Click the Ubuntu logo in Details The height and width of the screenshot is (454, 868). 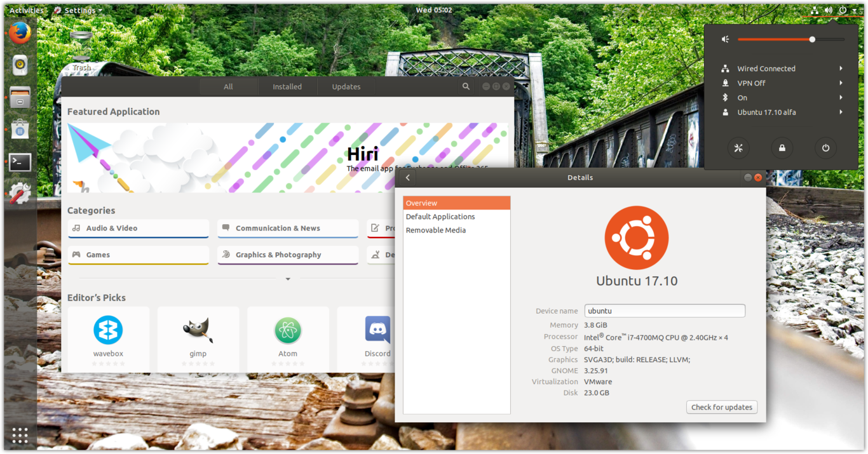tap(636, 237)
